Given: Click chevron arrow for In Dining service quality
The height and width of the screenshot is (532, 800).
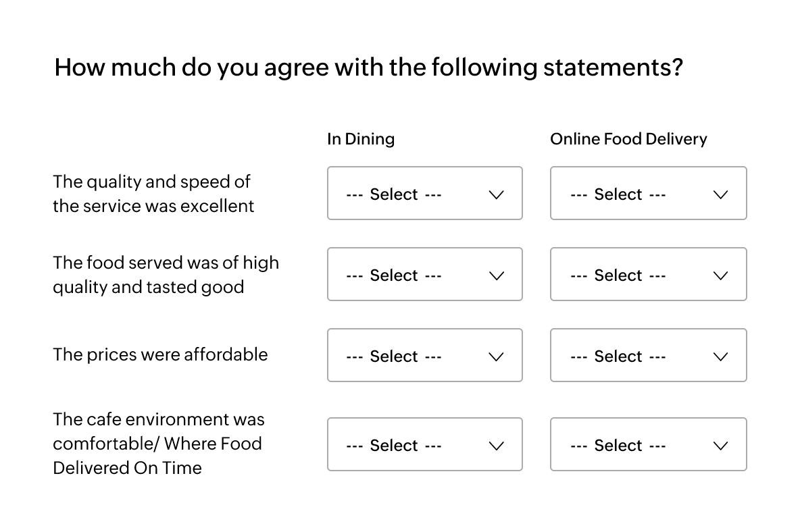Looking at the screenshot, I should [x=496, y=194].
